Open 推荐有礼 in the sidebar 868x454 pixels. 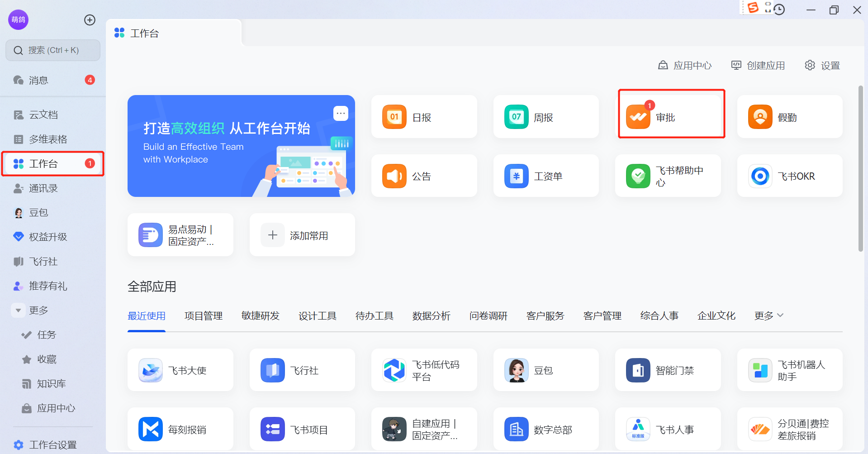click(x=53, y=286)
